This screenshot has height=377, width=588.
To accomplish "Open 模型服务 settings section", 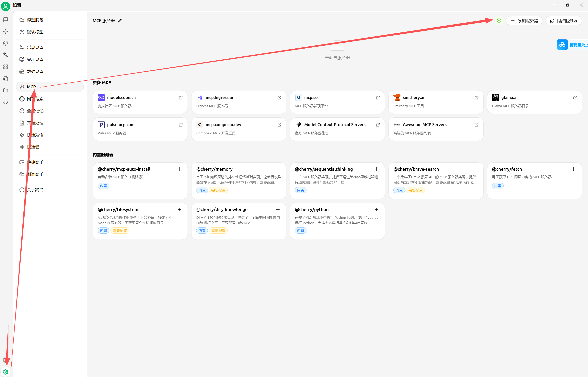I will click(x=50, y=20).
